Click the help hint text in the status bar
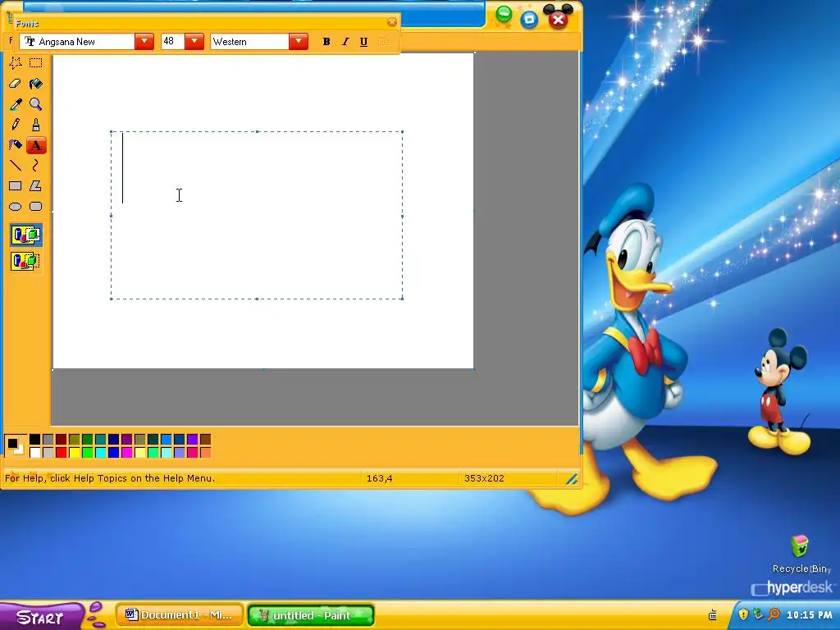840x630 pixels. pyautogui.click(x=110, y=478)
